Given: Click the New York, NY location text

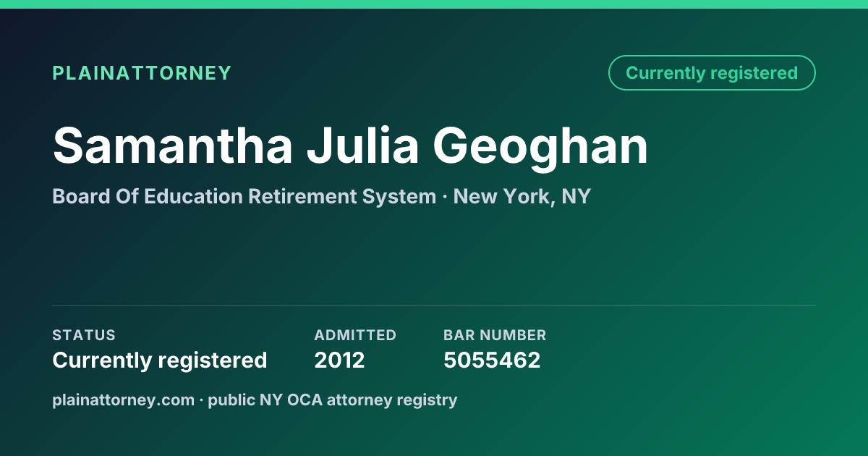Looking at the screenshot, I should tap(522, 196).
